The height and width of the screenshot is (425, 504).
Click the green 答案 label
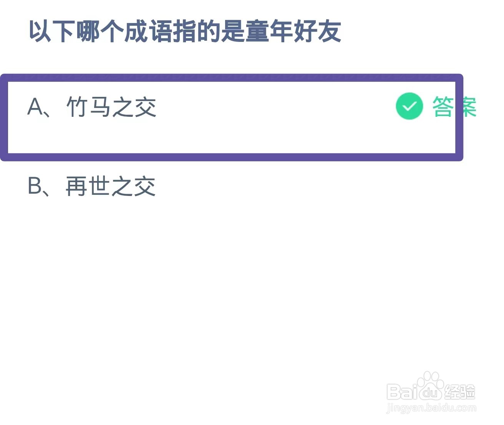pos(454,106)
